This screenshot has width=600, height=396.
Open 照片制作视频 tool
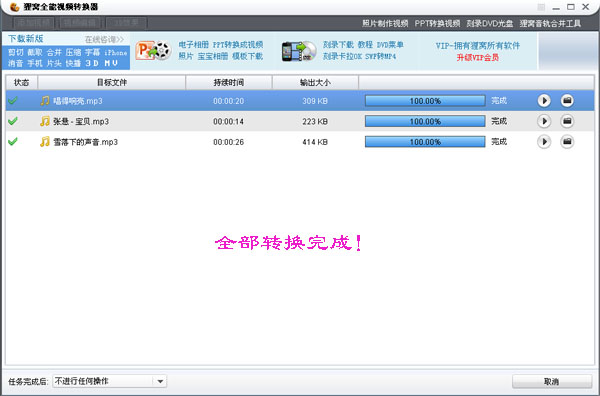[x=385, y=23]
